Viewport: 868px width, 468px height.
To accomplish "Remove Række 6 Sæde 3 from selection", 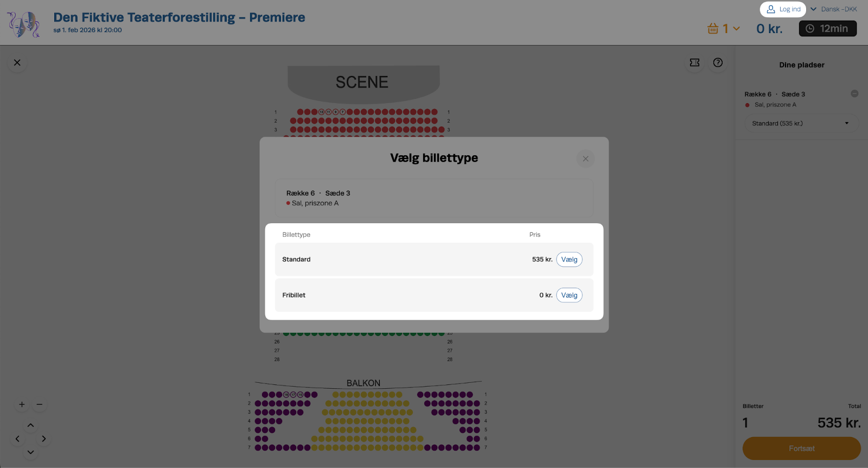I will tap(854, 93).
